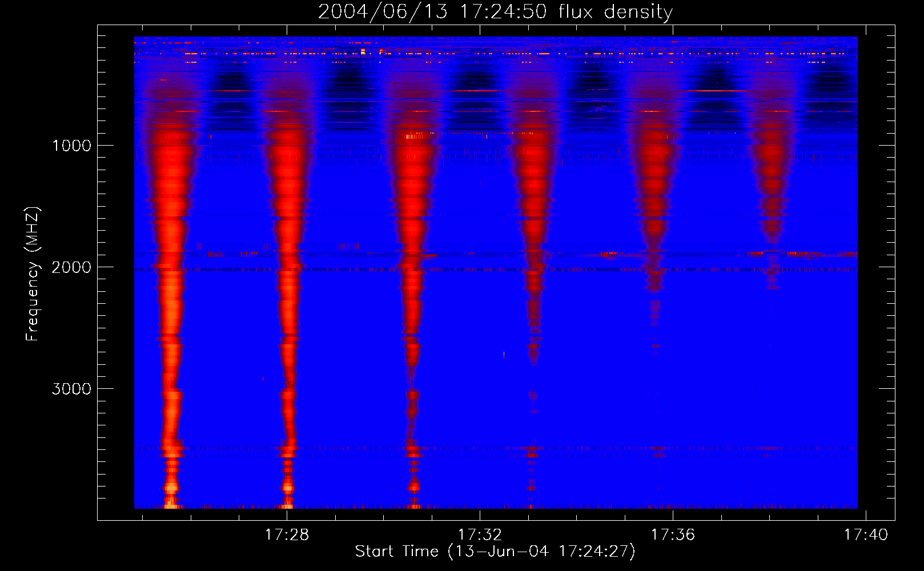Screen dimensions: 924x571
Task: Click the 17:28 time tick label
Action: click(x=287, y=535)
